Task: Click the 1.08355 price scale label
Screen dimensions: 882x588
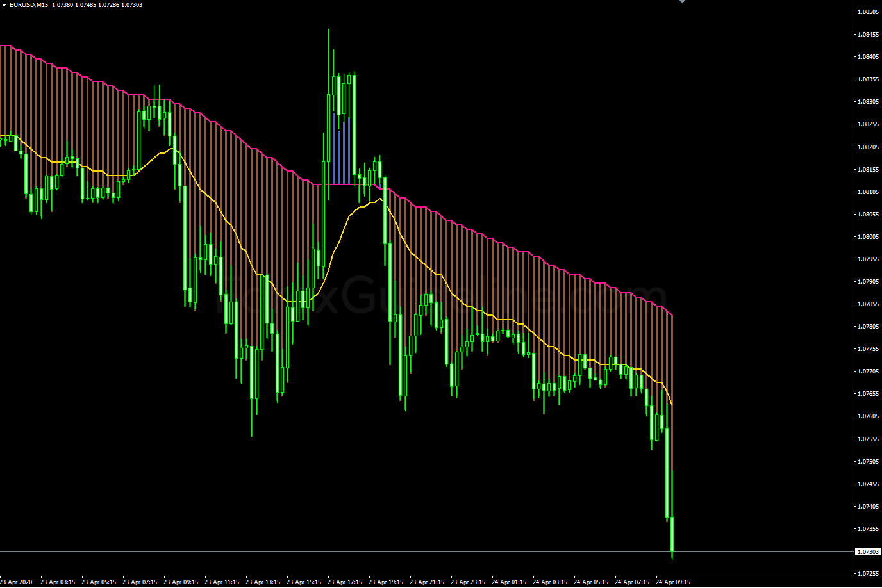Action: (x=868, y=79)
